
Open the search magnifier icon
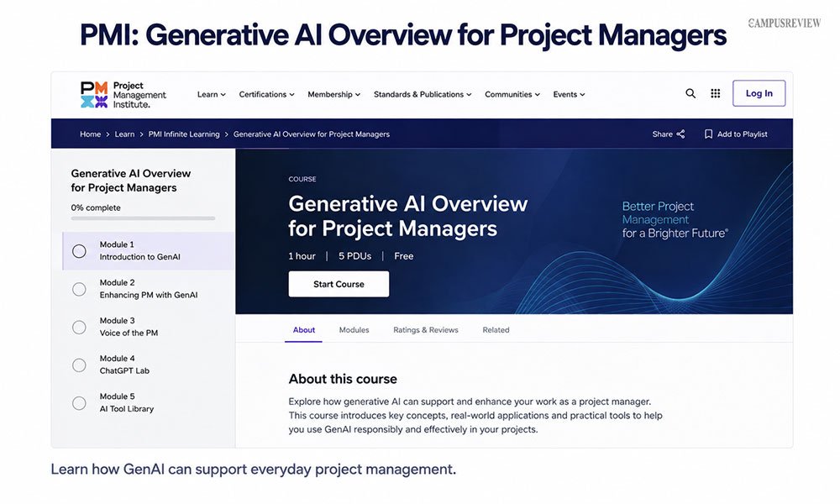[690, 94]
